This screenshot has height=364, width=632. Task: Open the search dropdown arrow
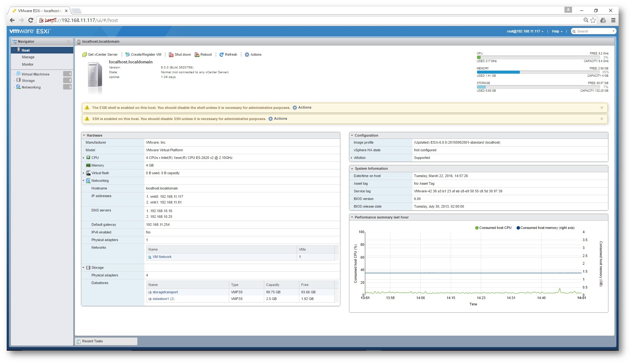point(614,31)
